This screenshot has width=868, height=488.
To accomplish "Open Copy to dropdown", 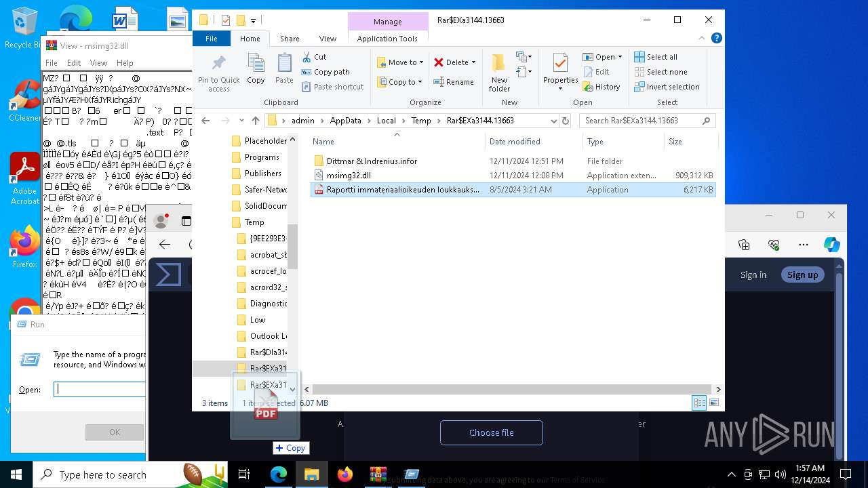I will click(399, 82).
